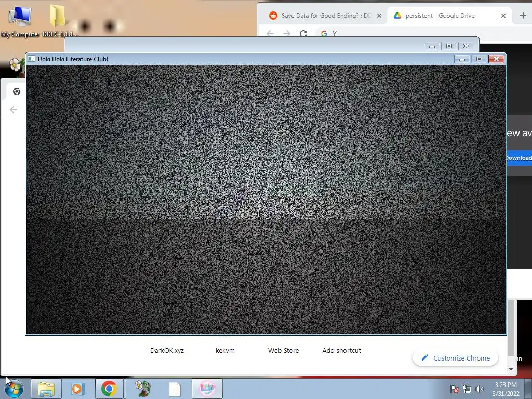Maximize the Doki Doki Literature Club window
Viewport: 532px width, 399px height.
click(x=479, y=59)
